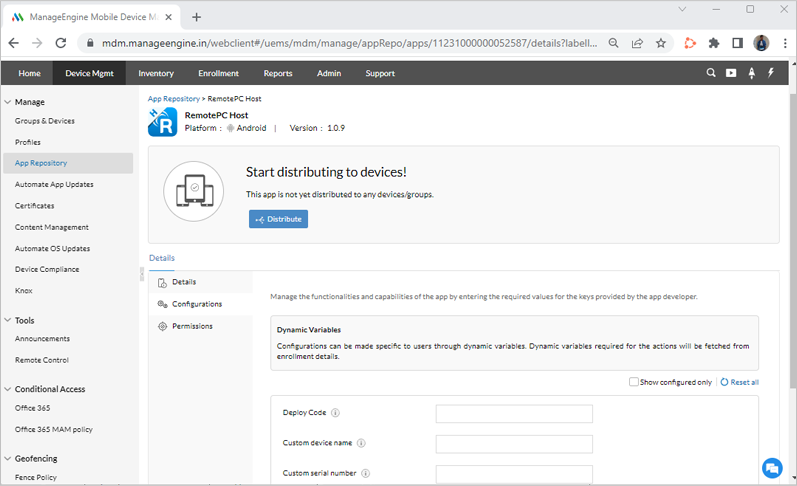797x486 pixels.
Task: Click the search icon in the MDM header
Action: [711, 73]
